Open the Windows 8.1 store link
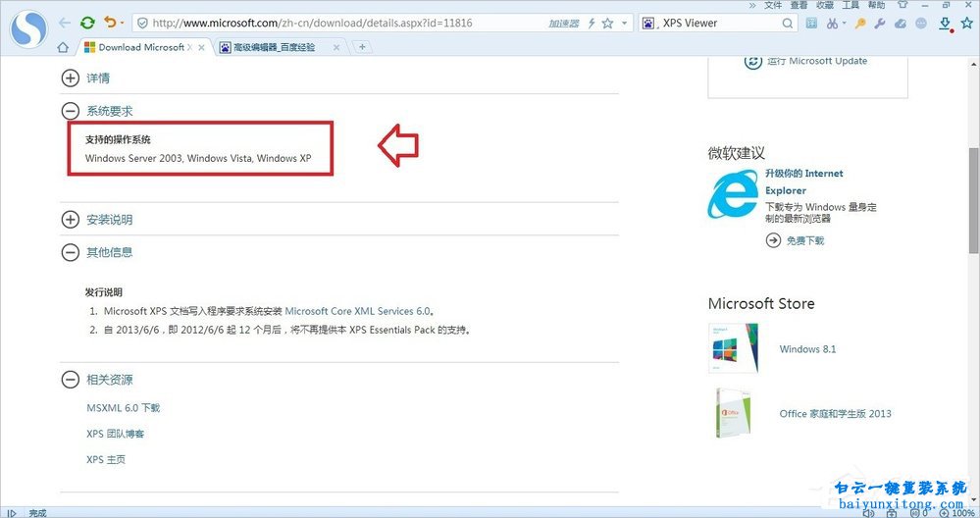Image resolution: width=980 pixels, height=518 pixels. tap(807, 349)
